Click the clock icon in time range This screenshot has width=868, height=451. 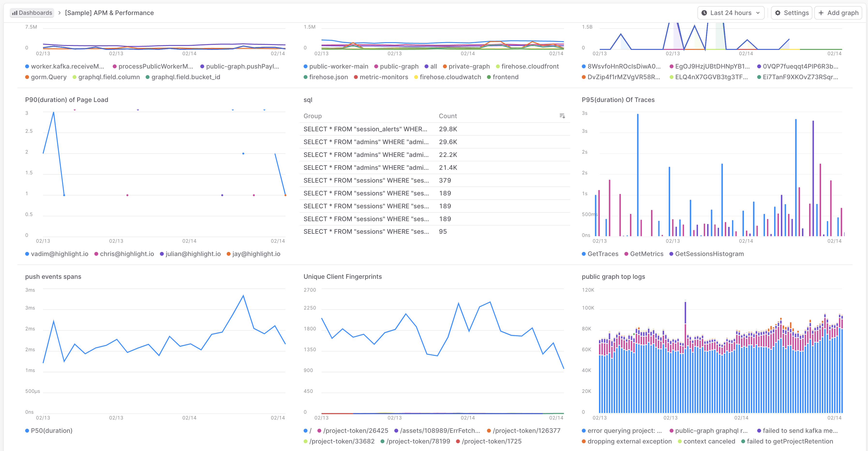704,13
